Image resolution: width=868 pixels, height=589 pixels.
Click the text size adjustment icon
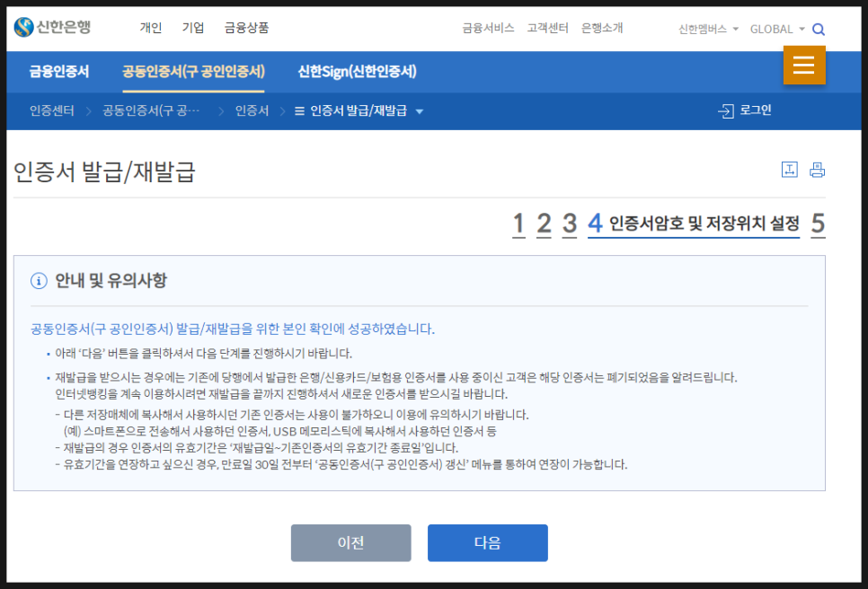point(789,168)
